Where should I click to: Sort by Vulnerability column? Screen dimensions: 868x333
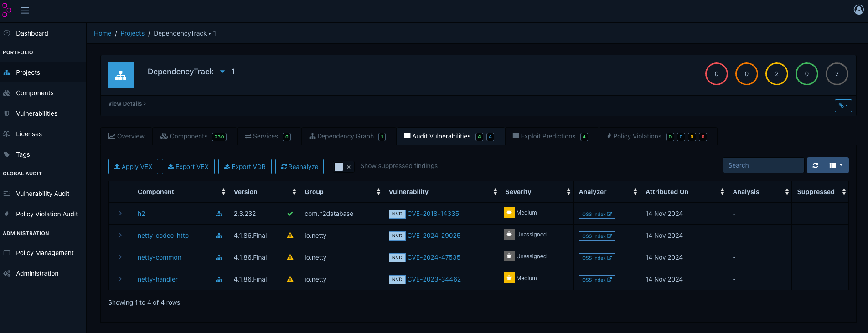tap(441, 192)
